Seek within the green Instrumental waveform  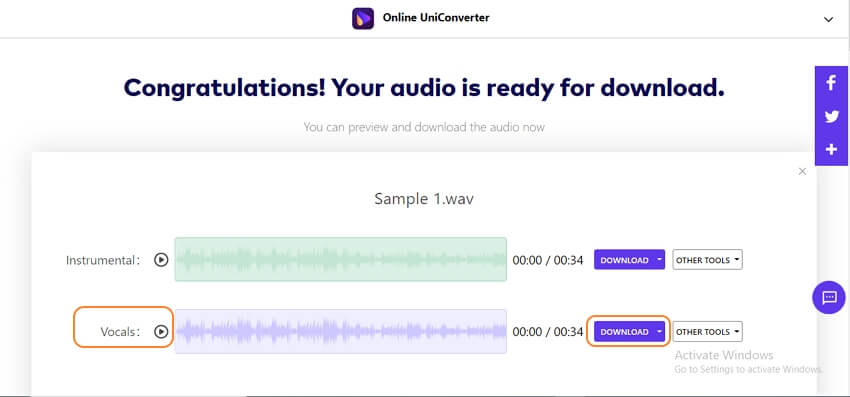[340, 259]
